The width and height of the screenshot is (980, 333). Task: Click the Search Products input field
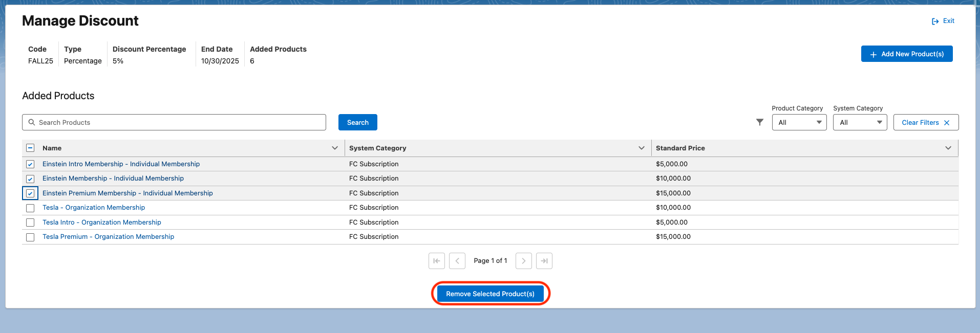[174, 122]
